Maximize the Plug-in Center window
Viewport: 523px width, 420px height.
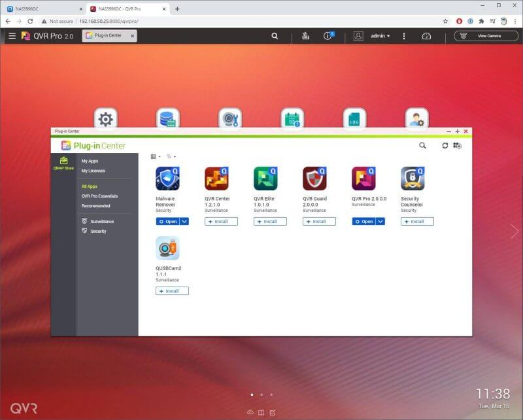coord(457,131)
